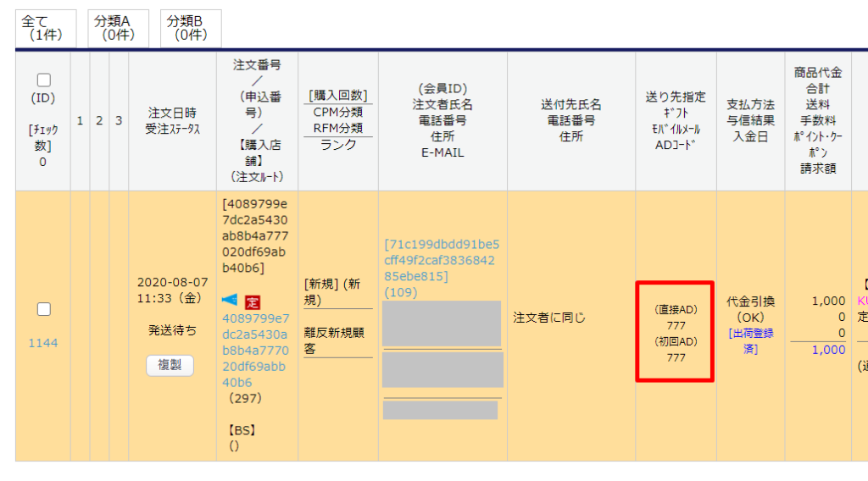
Task: Click the (直接AD) 777 code text
Action: pos(676,318)
